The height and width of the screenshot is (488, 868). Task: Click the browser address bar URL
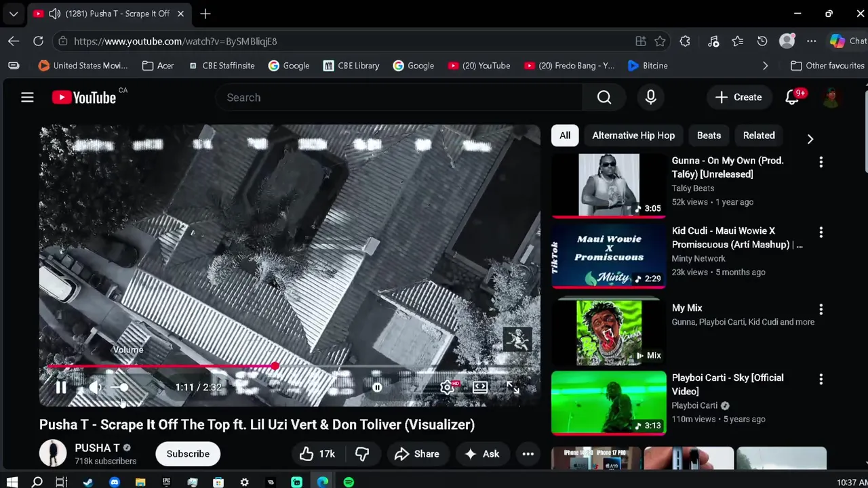pos(175,41)
